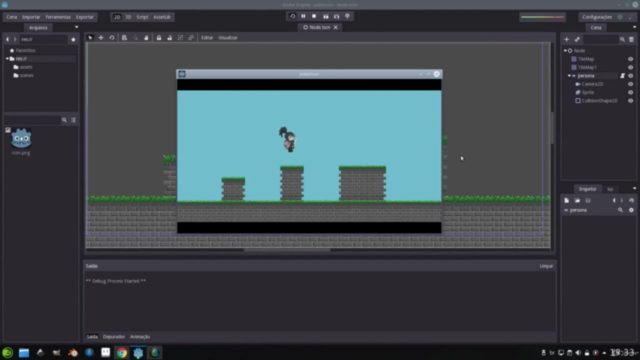
Task: Open Chrome from the taskbar
Action: click(x=122, y=353)
